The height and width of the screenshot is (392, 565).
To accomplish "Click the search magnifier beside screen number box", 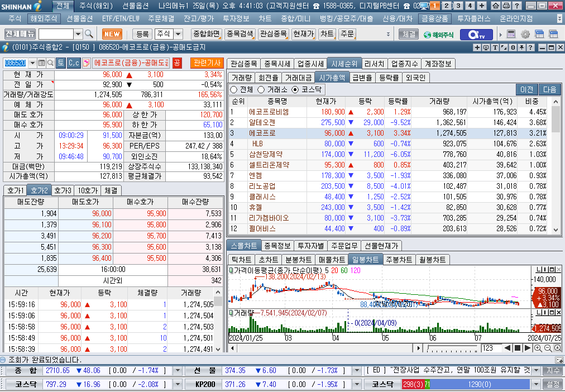I will 89,34.
